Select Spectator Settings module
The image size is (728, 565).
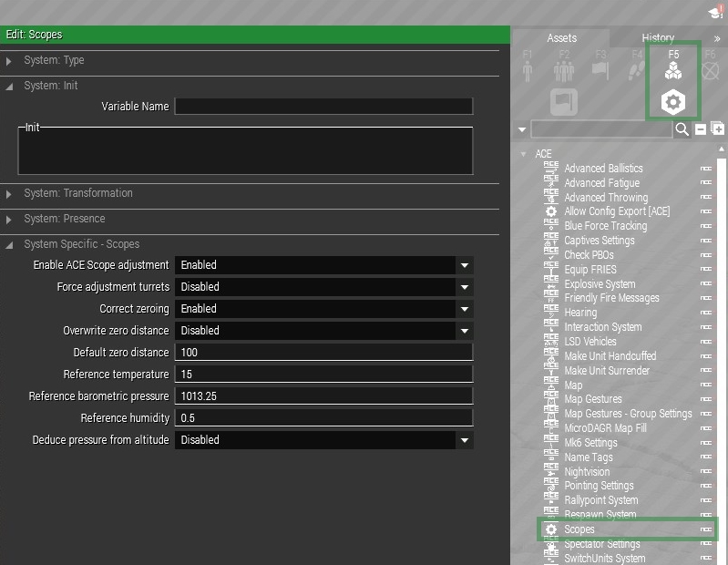[601, 544]
